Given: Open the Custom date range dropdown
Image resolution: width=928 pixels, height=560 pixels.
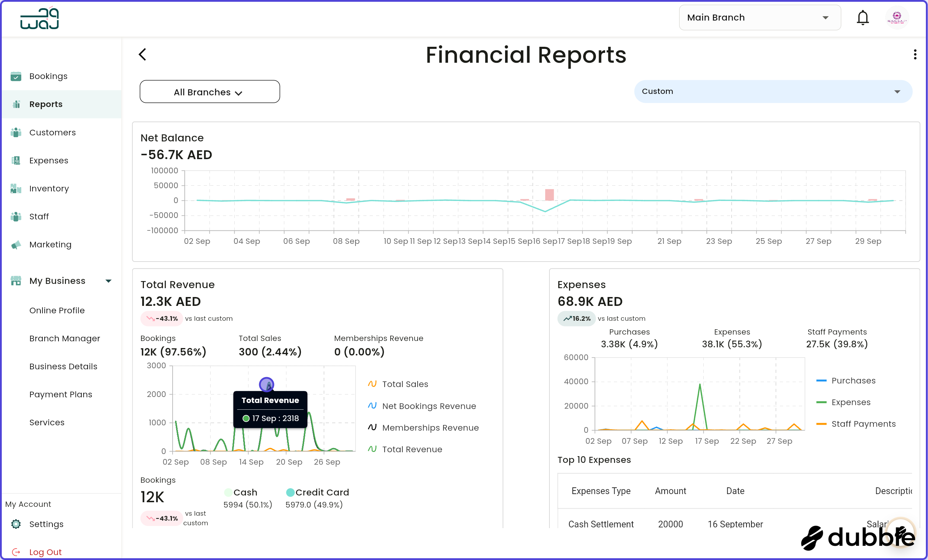Looking at the screenshot, I should point(773,91).
